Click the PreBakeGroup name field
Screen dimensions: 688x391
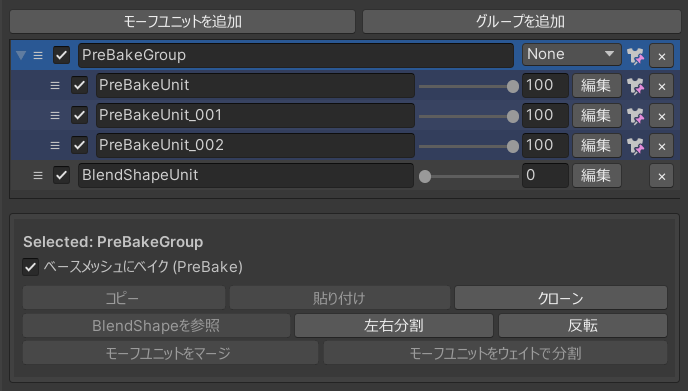pyautogui.click(x=296, y=55)
